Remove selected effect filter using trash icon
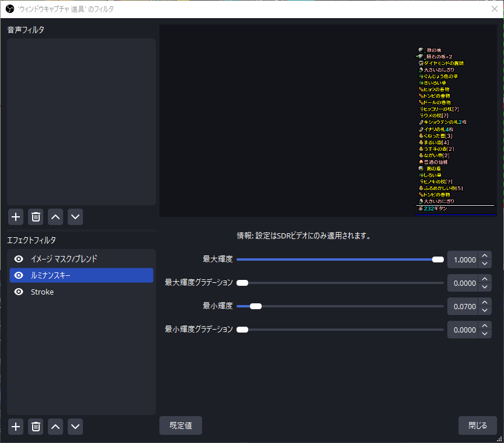Viewport: 504px width, 443px height. (x=36, y=427)
